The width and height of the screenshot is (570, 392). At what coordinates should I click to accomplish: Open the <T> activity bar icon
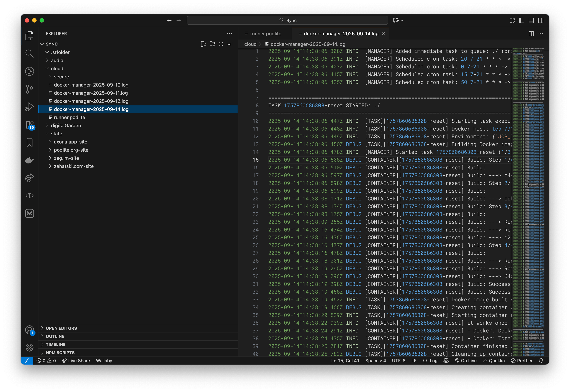(x=29, y=195)
